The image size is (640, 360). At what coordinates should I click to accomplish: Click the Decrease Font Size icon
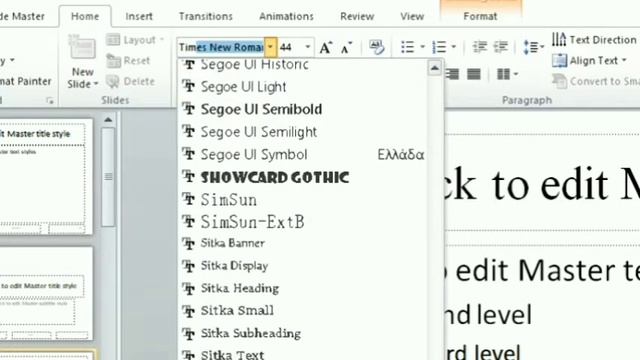346,48
